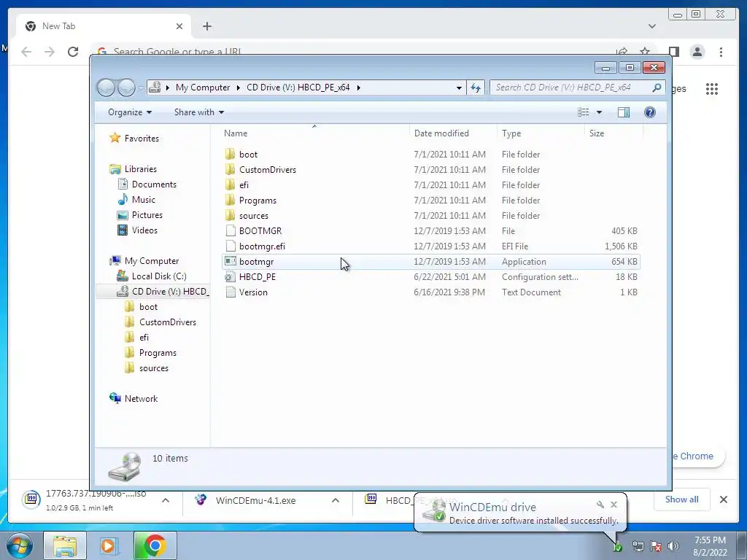This screenshot has height=560, width=747.
Task: Expand path after My Computer breadcrumb arrow
Action: click(239, 87)
